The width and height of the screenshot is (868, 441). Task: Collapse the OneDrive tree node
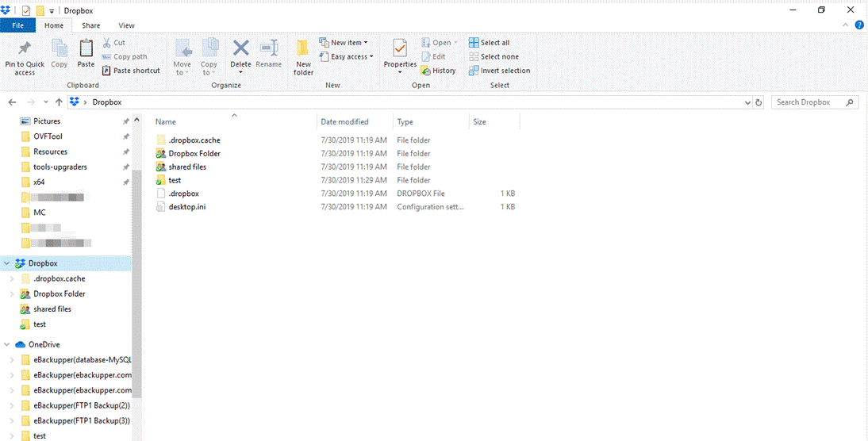tap(6, 345)
